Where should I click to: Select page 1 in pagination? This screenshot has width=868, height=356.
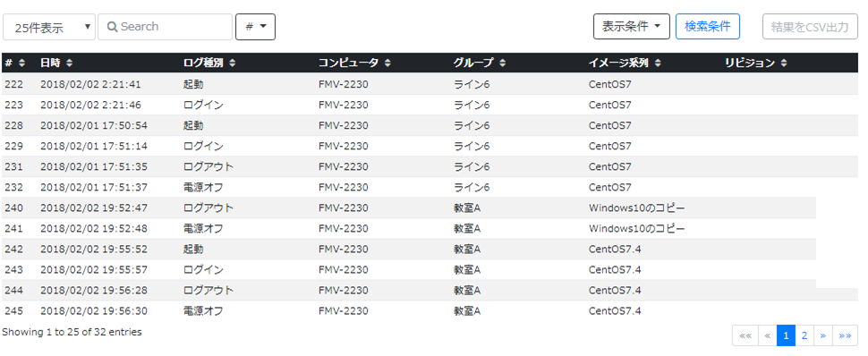(786, 335)
